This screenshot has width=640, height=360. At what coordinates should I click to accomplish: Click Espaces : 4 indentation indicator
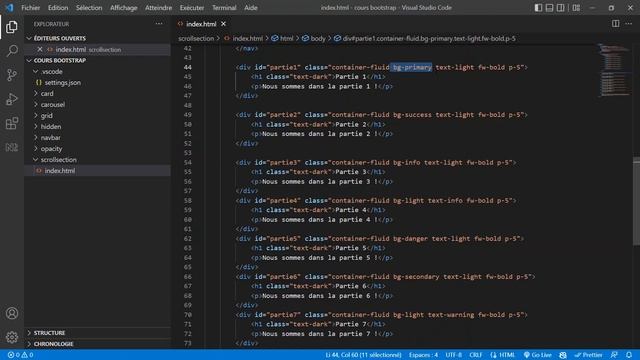coord(423,355)
